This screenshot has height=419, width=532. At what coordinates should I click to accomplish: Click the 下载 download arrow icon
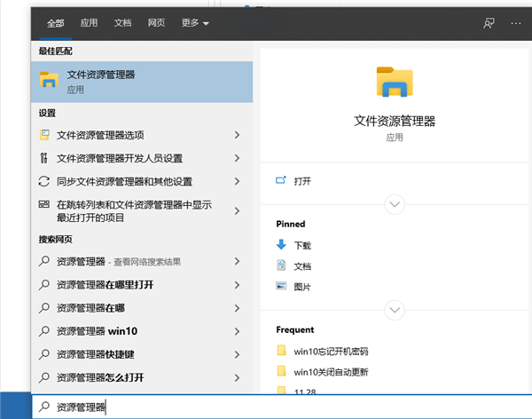[x=281, y=245]
